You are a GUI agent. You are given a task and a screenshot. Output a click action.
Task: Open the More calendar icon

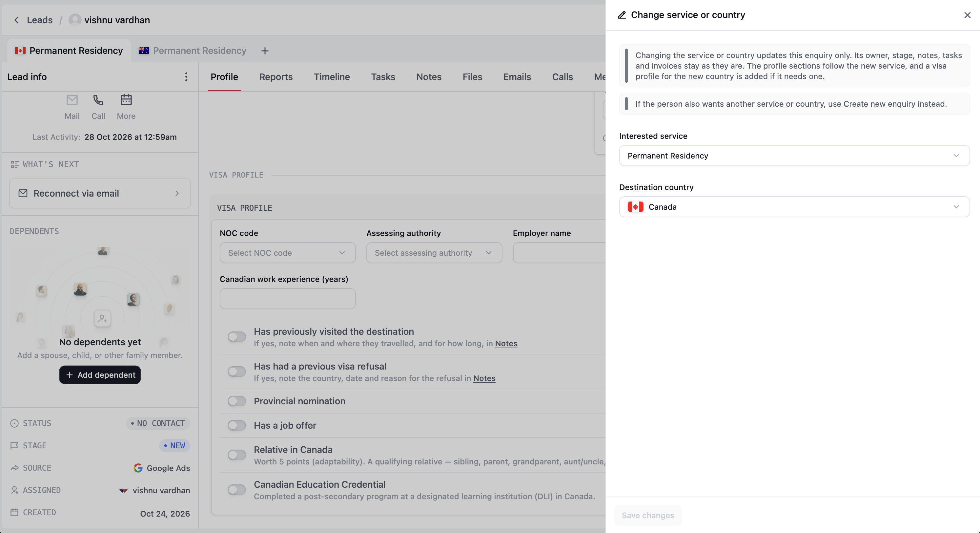point(126,100)
